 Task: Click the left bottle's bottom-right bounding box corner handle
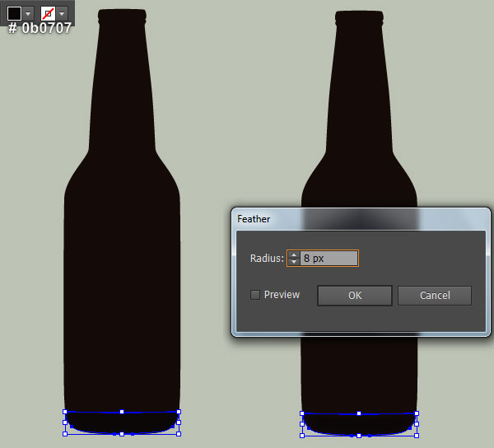click(x=179, y=434)
